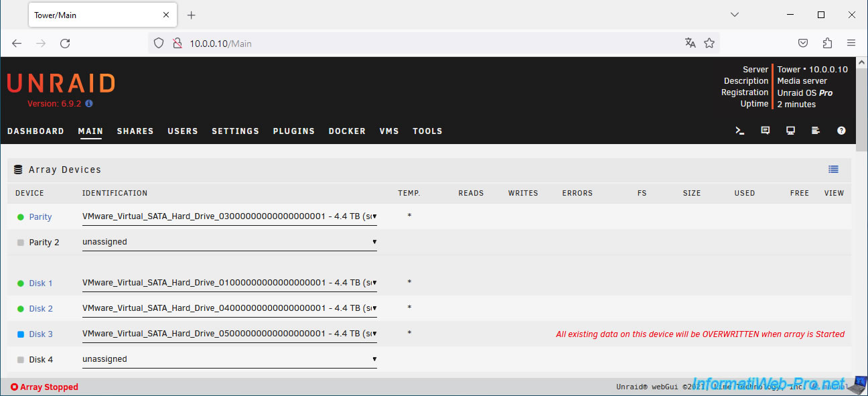Switch to the Settings menu
868x396 pixels.
pyautogui.click(x=235, y=131)
